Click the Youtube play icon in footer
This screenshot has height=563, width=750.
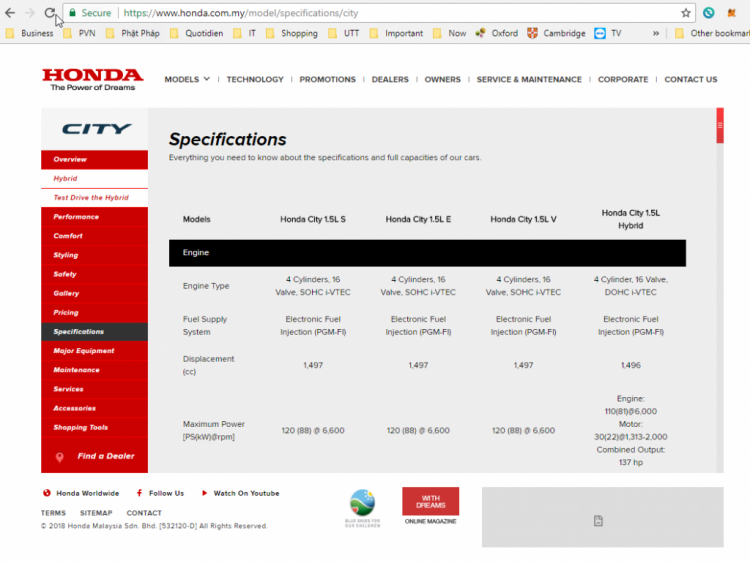point(204,493)
